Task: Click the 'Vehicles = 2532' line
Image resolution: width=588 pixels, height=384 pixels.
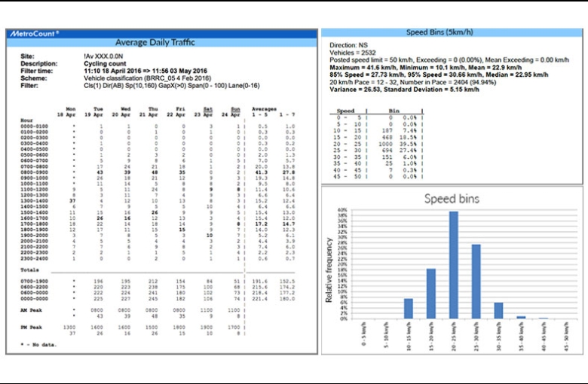Action: pos(353,53)
